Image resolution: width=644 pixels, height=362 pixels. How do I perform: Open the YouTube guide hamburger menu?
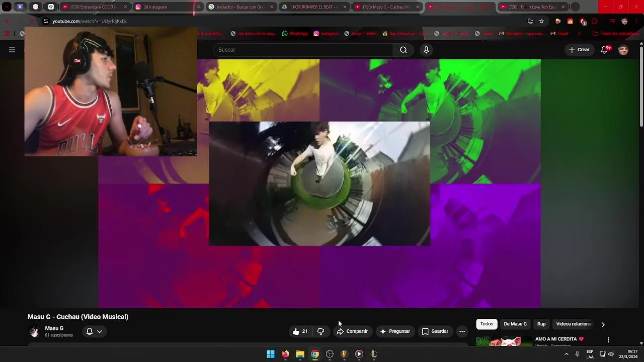point(12,50)
